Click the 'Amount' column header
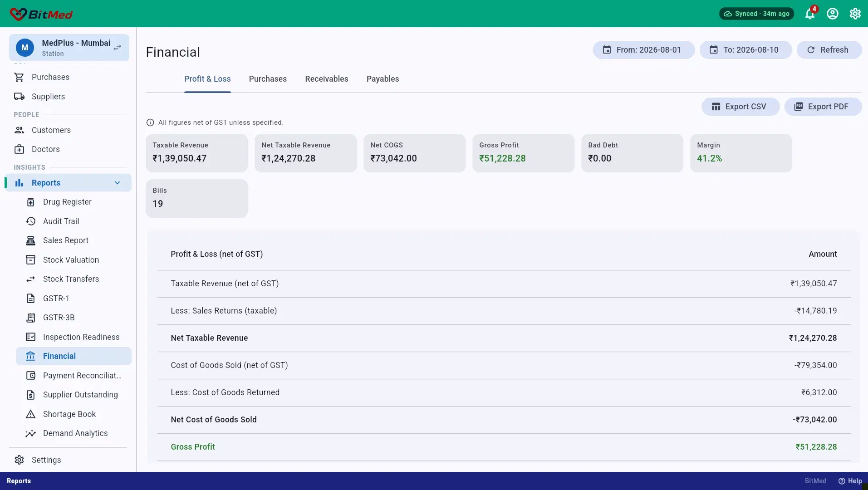Viewport: 868px width, 490px height. (823, 254)
